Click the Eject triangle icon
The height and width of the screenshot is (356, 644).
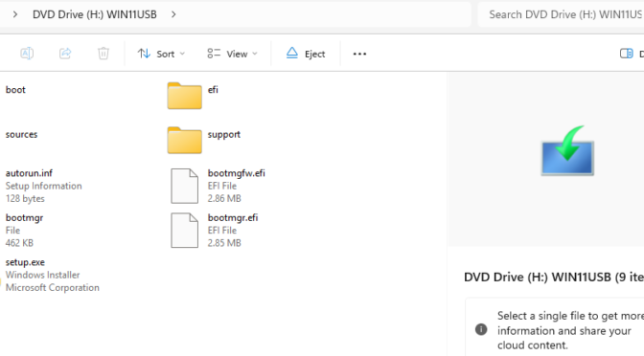[292, 53]
